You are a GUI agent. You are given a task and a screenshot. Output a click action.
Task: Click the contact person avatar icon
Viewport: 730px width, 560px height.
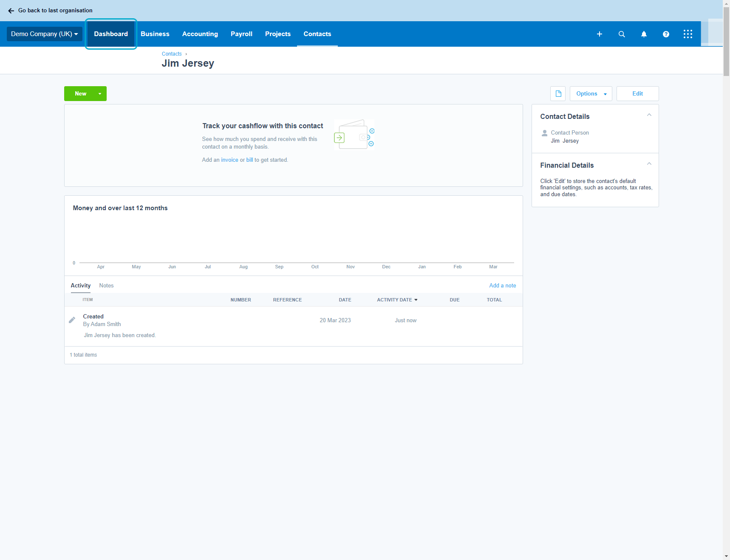[x=544, y=133]
